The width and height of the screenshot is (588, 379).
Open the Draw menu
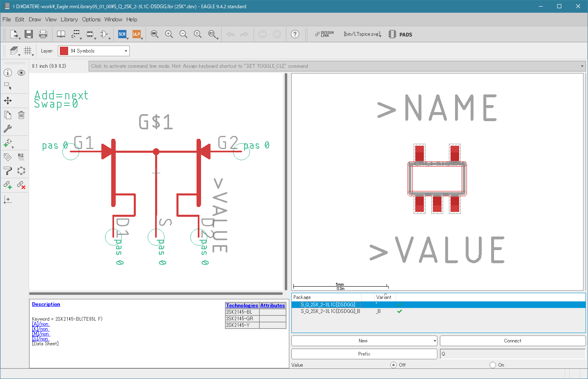pos(35,19)
